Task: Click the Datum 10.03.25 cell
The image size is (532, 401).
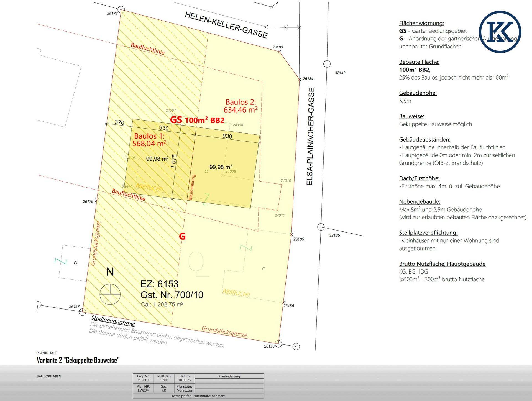Action: (184, 378)
